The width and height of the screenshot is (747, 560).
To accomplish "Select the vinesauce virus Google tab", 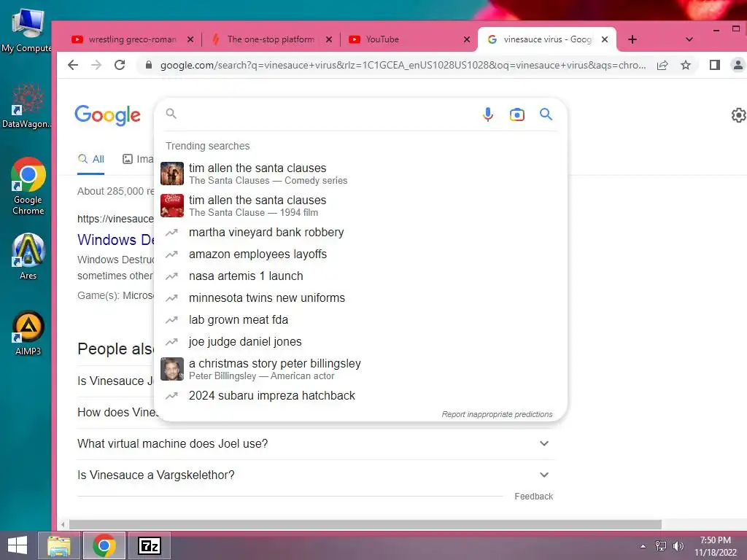I will coord(547,39).
